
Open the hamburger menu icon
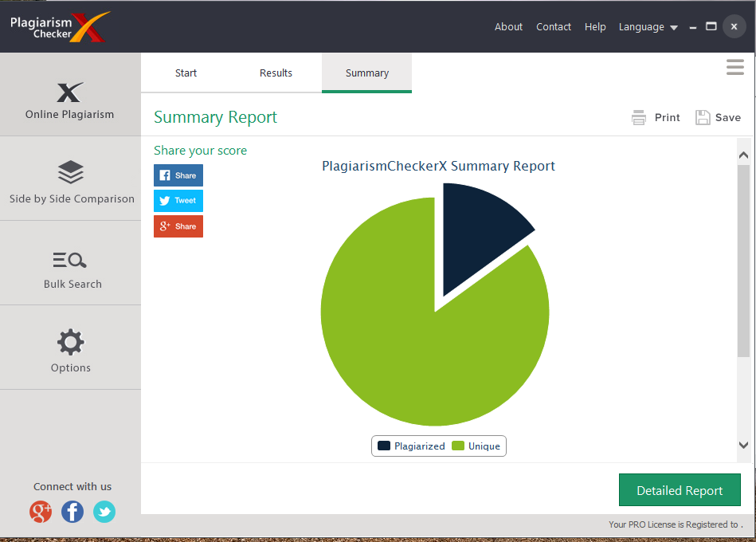(734, 67)
